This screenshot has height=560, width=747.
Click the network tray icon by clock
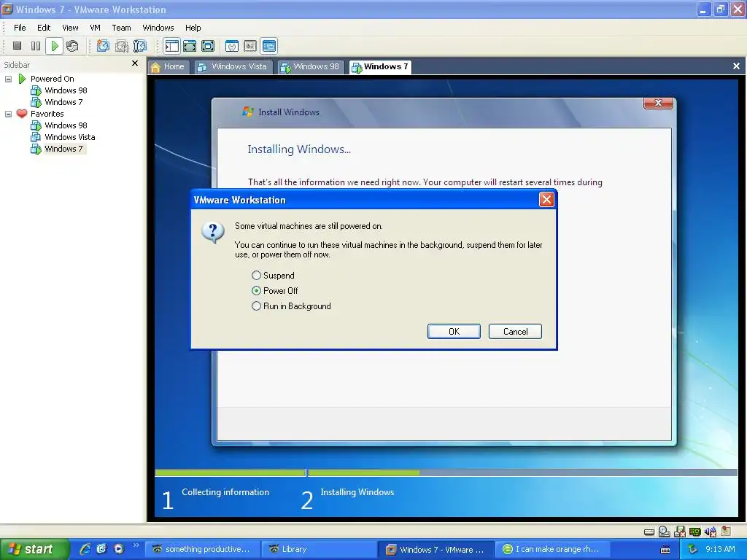(693, 549)
